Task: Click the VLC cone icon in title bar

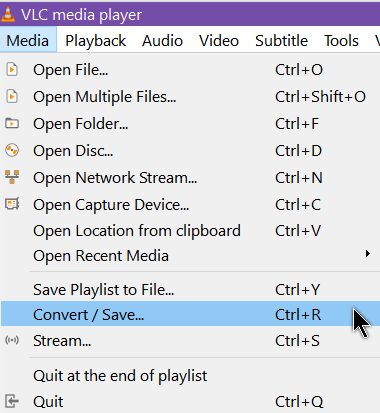Action: click(8, 14)
